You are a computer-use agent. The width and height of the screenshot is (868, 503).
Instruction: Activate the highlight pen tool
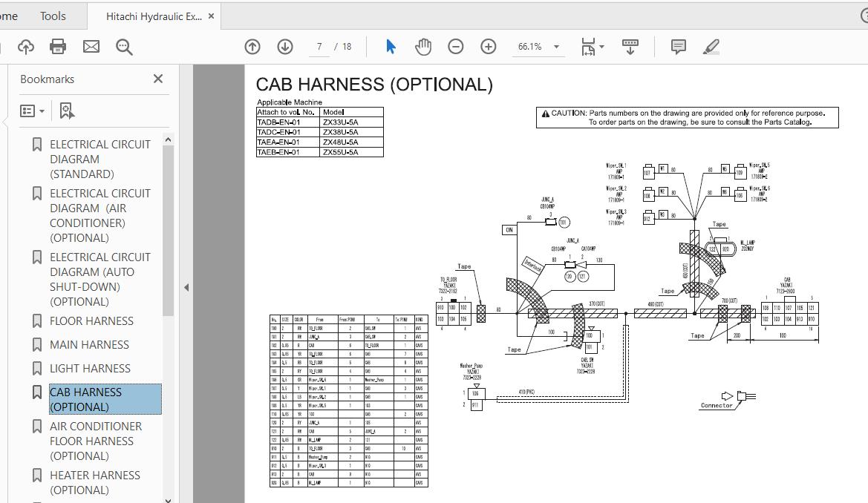click(x=711, y=47)
